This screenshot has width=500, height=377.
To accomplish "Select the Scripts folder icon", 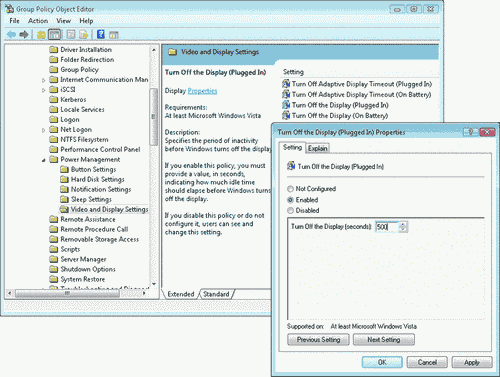I will [53, 249].
